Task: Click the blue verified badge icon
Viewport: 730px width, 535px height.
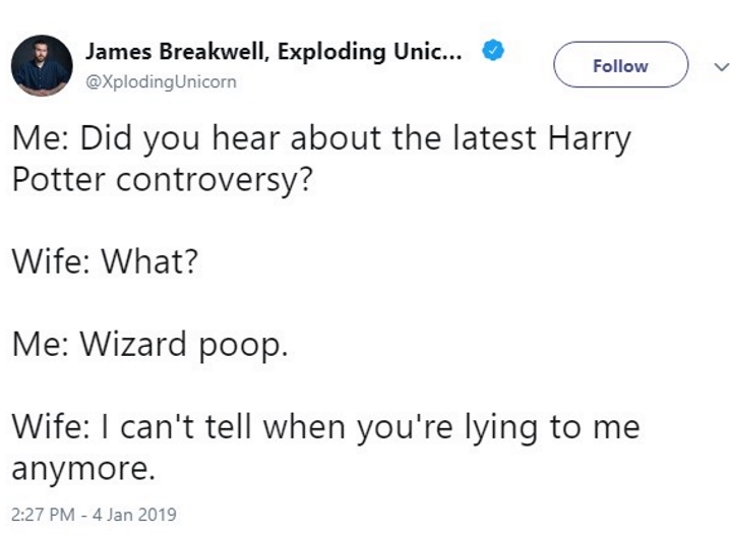Action: point(492,51)
